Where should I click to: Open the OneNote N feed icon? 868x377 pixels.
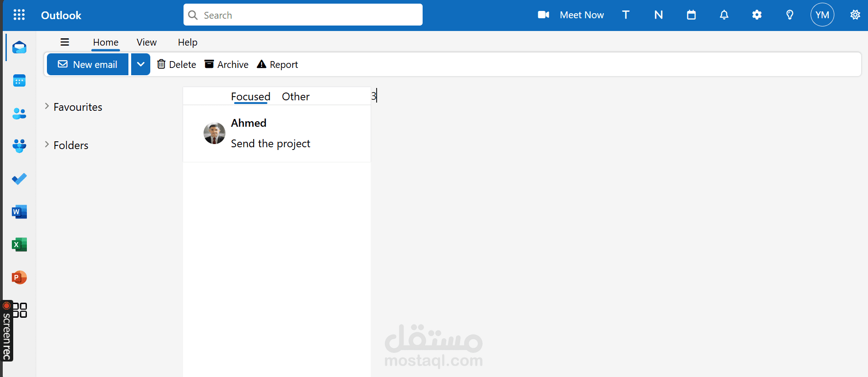(x=659, y=15)
